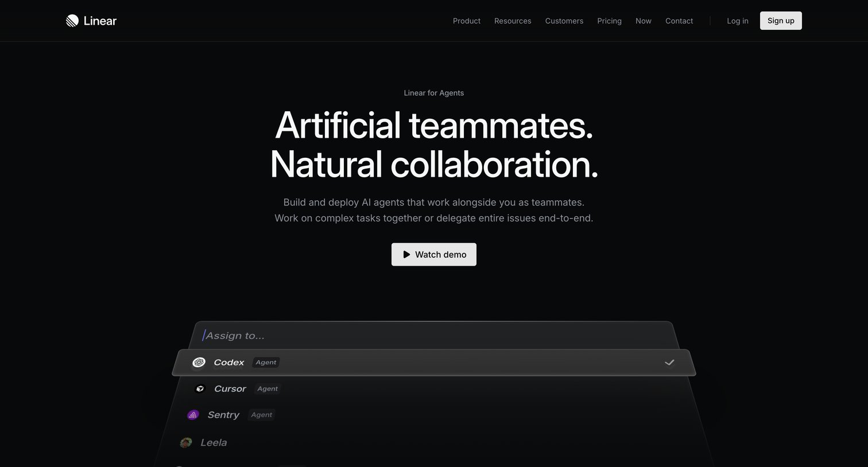Go to the Customers page
The height and width of the screenshot is (467, 868).
[x=564, y=21]
